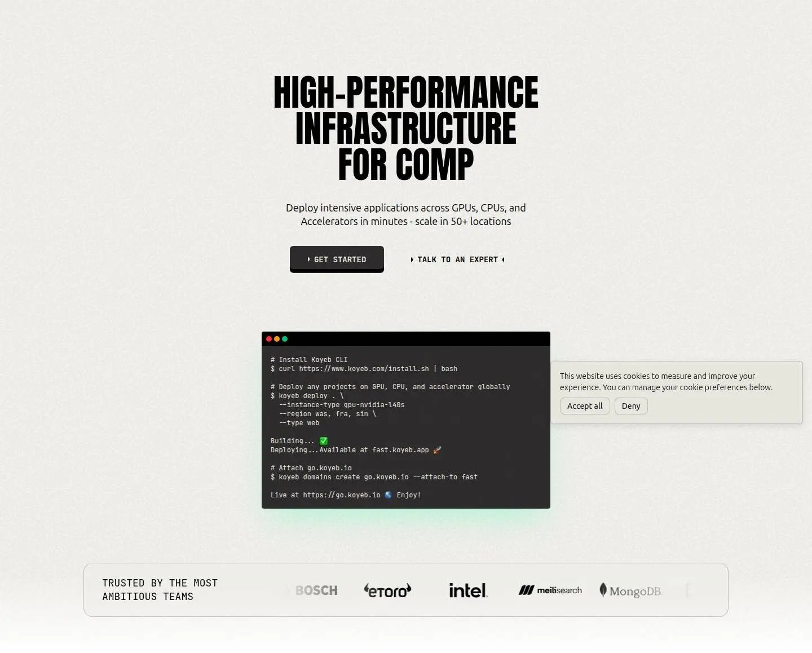Deny cookies in the banner
Image resolution: width=812 pixels, height=653 pixels.
tap(631, 406)
